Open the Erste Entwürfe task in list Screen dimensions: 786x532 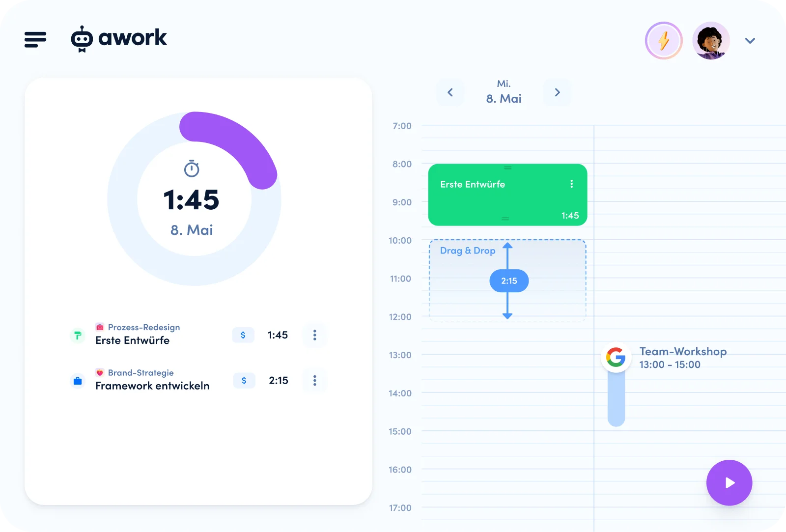point(132,340)
